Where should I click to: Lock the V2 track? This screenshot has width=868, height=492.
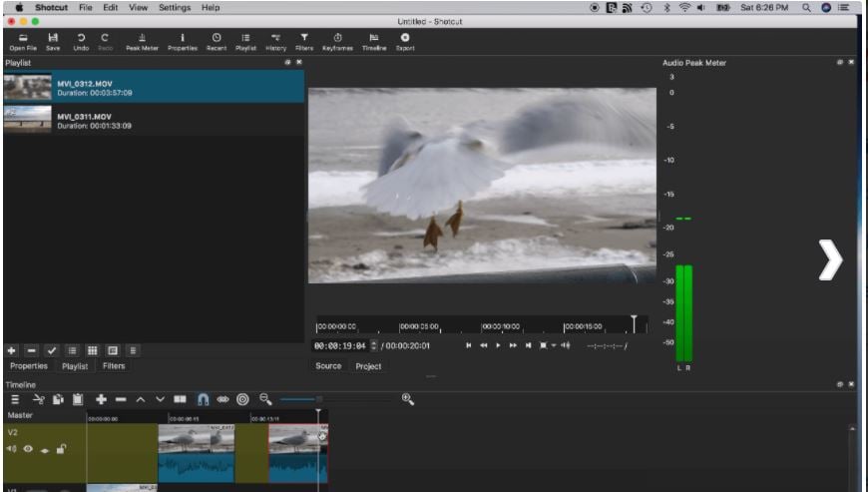click(61, 449)
